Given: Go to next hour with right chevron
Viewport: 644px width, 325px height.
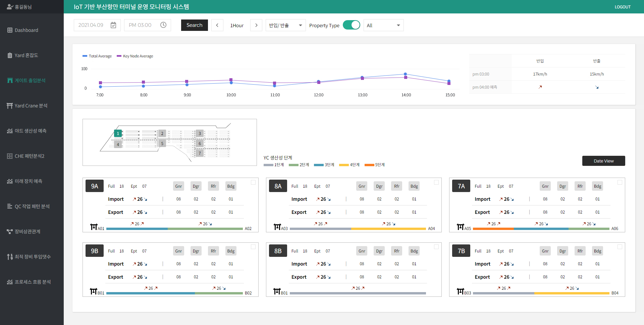Looking at the screenshot, I should [256, 25].
